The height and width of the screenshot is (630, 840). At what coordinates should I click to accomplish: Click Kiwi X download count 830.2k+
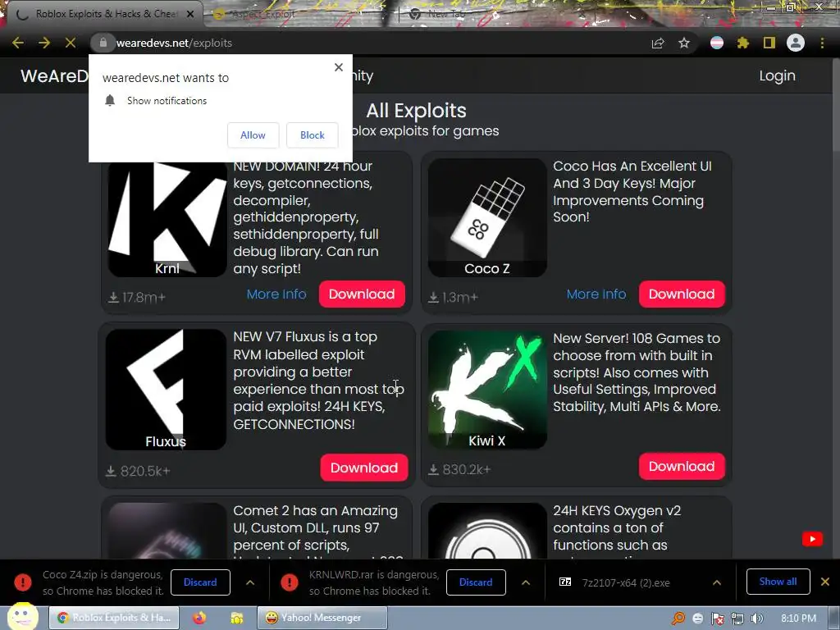(x=459, y=469)
